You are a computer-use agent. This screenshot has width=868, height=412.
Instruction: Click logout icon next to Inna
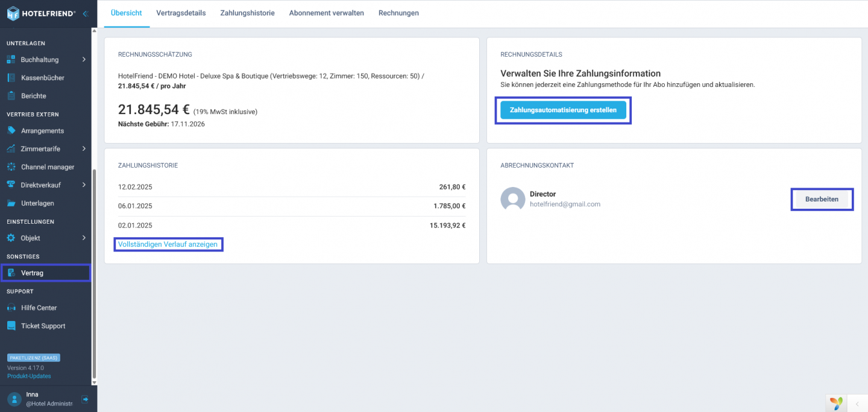tap(85, 399)
